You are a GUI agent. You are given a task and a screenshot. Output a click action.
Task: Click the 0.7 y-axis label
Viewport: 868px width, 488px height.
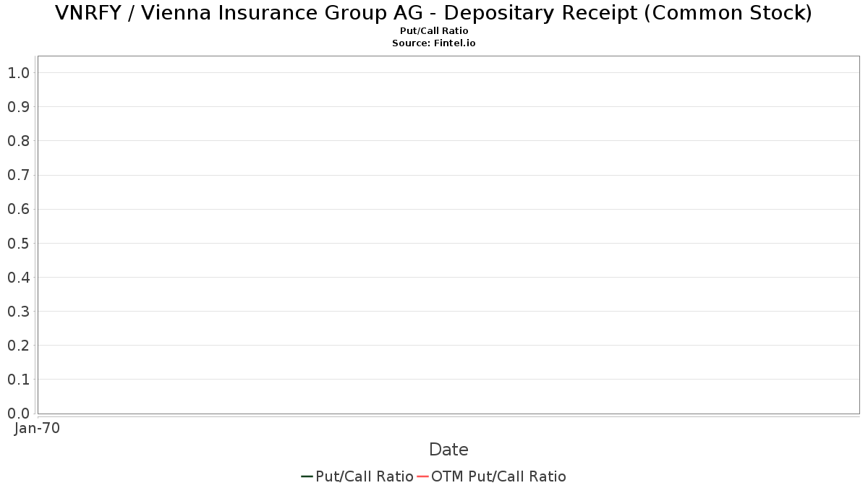[x=19, y=175]
